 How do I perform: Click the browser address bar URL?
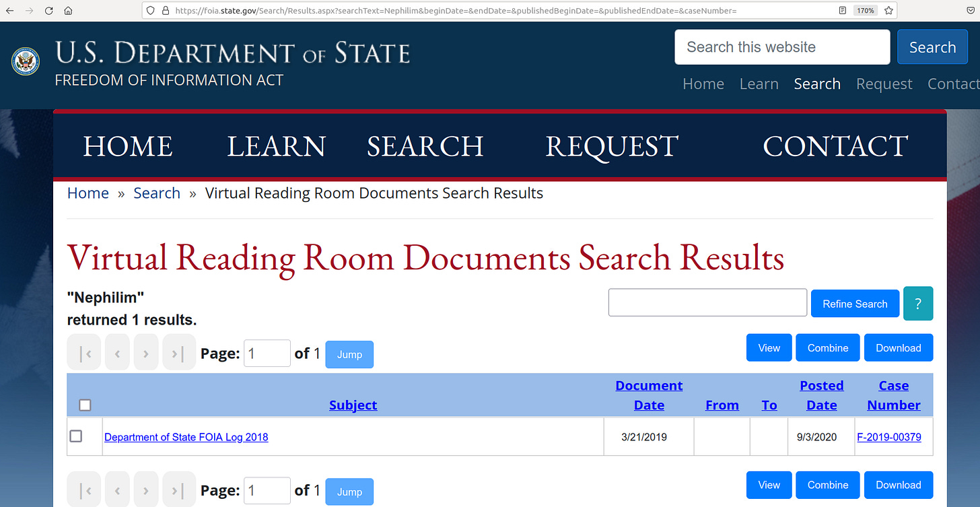(x=456, y=11)
